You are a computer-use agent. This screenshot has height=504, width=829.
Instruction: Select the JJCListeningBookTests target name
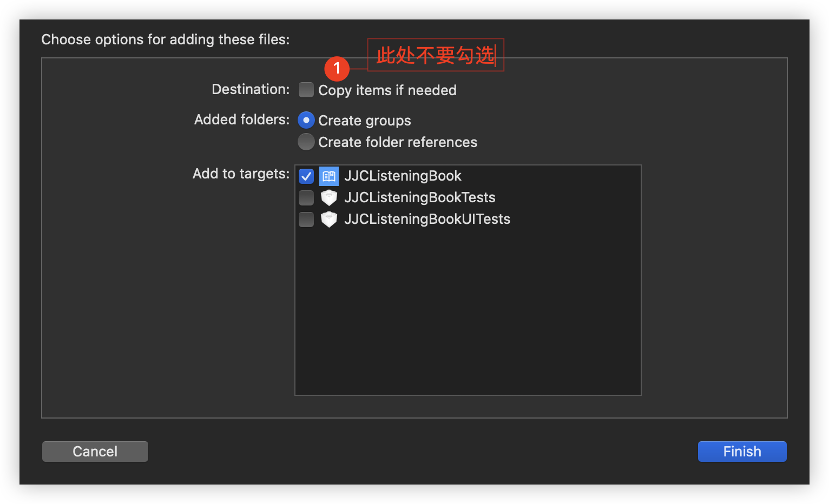click(420, 197)
